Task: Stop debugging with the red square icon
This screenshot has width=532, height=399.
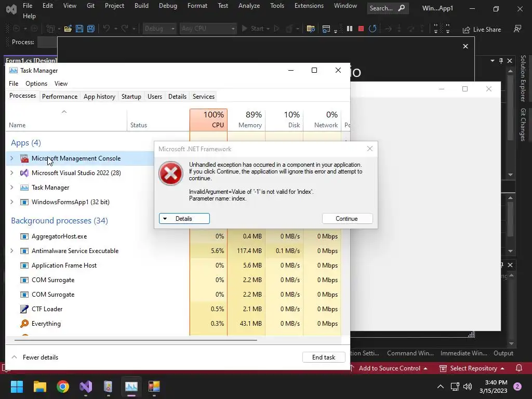Action: click(361, 29)
